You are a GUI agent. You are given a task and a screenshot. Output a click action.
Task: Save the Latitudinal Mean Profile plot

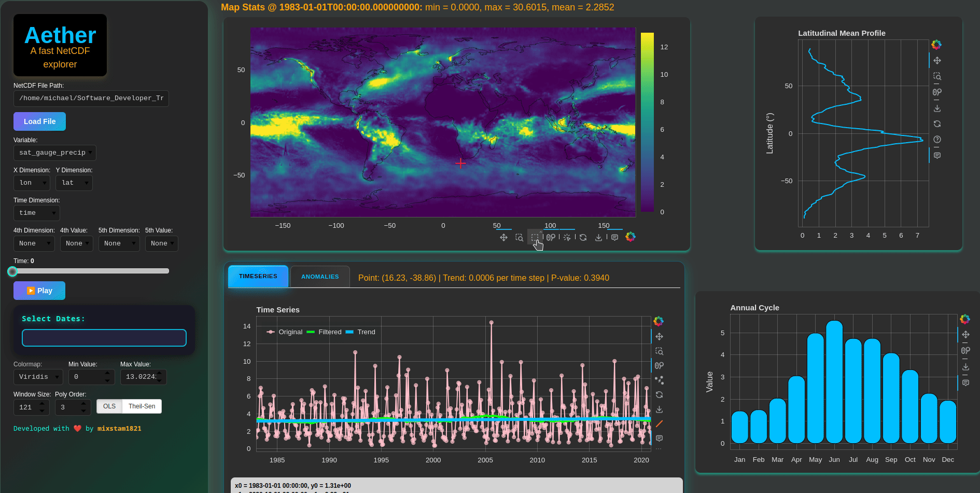pyautogui.click(x=937, y=108)
